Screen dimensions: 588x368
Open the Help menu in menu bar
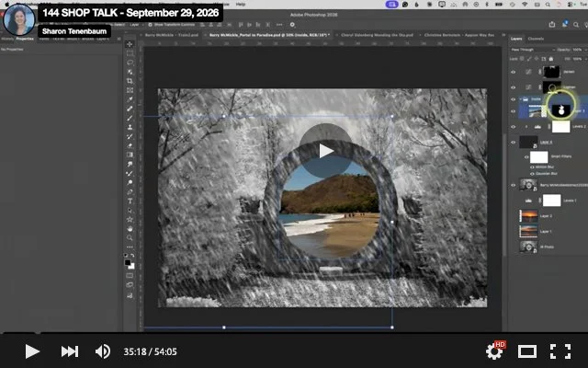click(x=241, y=4)
